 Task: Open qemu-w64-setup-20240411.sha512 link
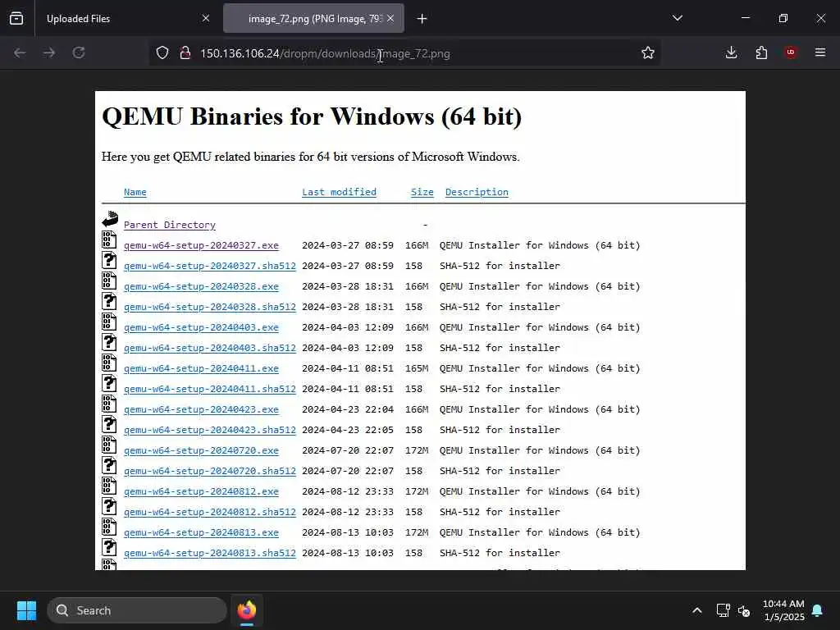(x=209, y=389)
